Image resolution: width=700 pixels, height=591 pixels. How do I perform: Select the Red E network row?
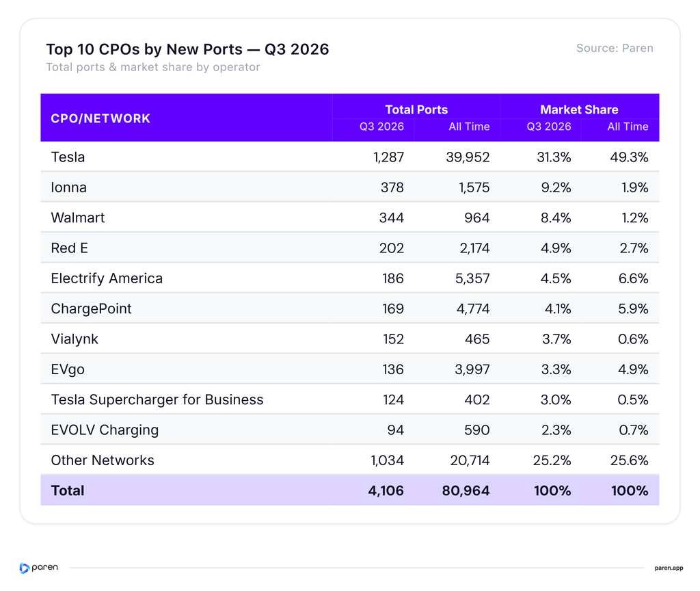349,248
